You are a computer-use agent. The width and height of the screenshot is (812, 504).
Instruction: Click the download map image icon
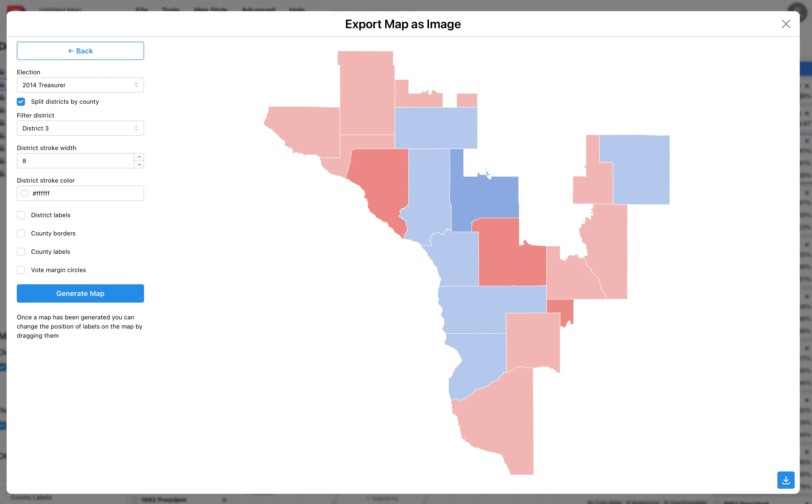tap(786, 480)
